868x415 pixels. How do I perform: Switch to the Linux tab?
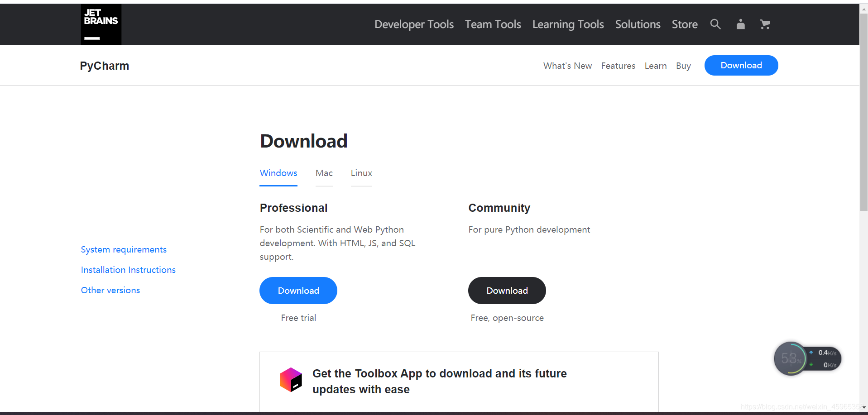click(361, 173)
